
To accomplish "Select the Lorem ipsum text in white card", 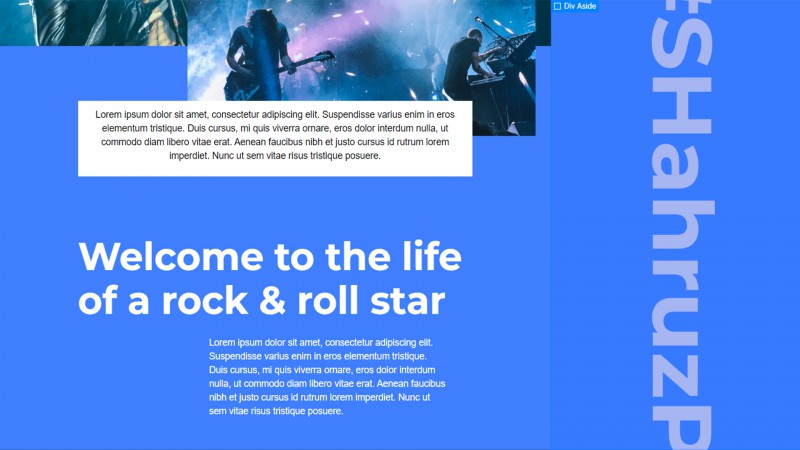I will tap(275, 135).
